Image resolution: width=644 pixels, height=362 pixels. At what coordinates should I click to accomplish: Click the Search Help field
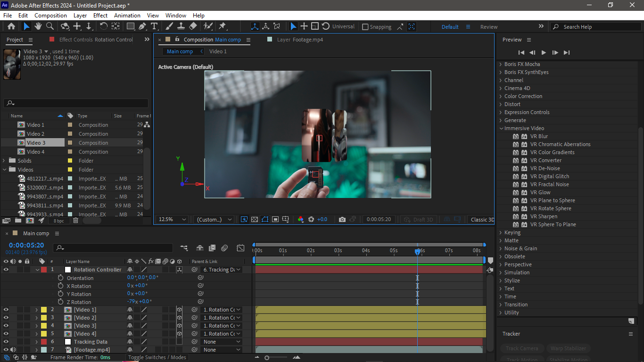coord(597,27)
